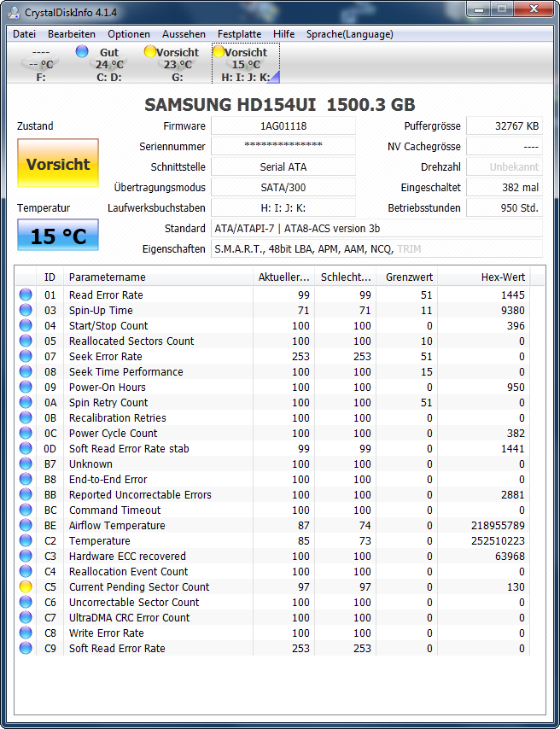Select the H: I: J: K: disk tab

[246, 65]
